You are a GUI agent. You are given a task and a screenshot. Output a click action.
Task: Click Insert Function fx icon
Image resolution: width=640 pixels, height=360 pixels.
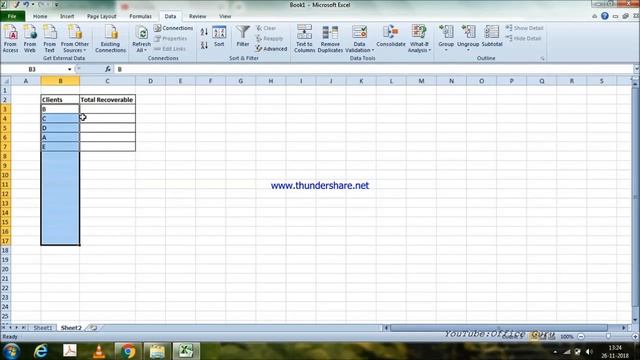pos(108,69)
